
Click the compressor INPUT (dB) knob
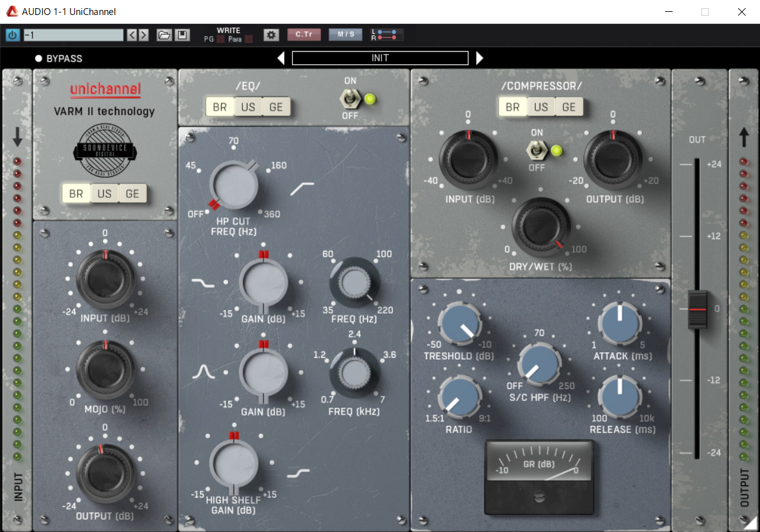pos(468,160)
